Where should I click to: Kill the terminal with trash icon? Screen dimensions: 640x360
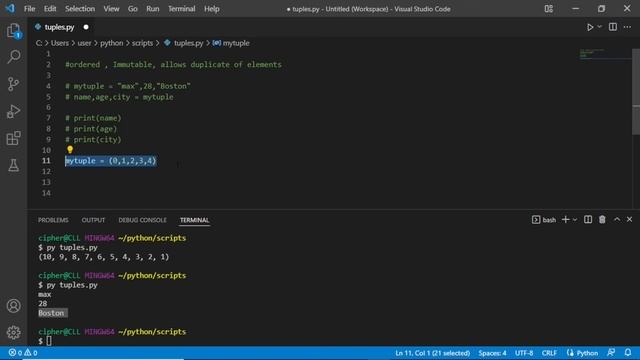click(x=602, y=220)
